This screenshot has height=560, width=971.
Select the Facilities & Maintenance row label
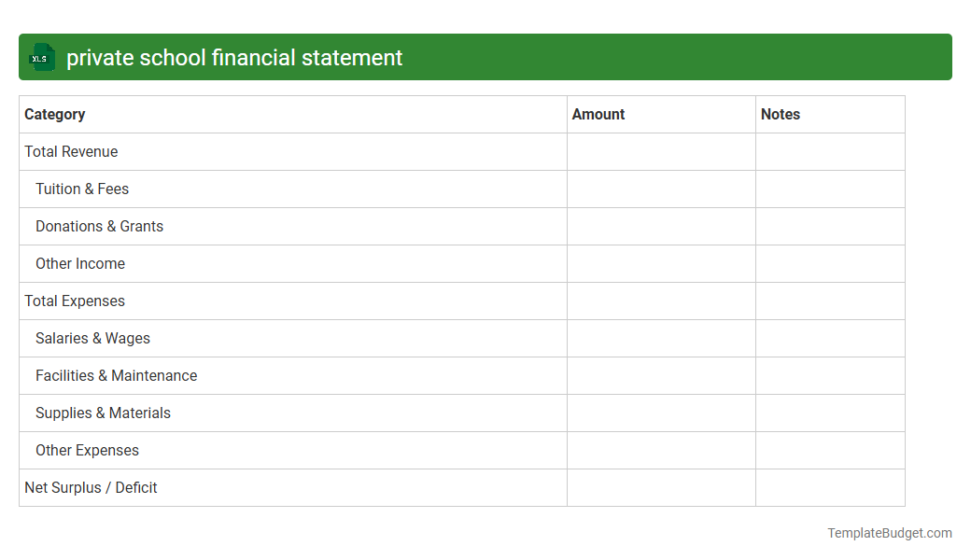[x=116, y=375]
